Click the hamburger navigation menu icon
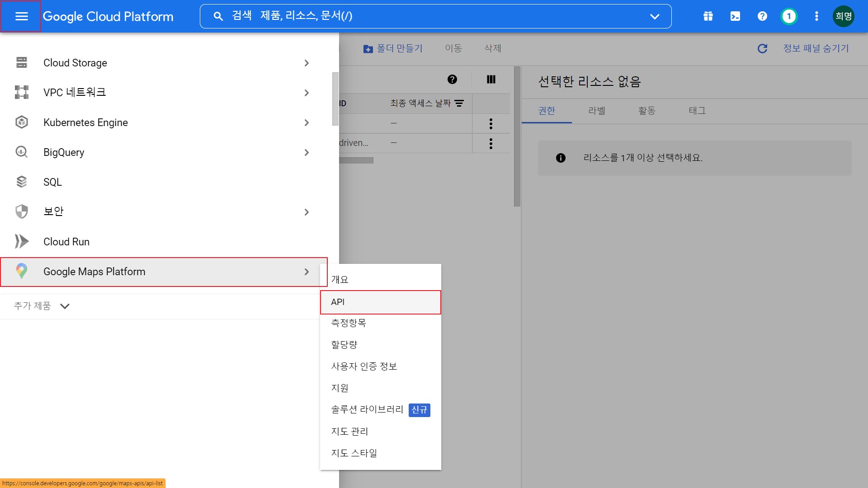Image resolution: width=868 pixels, height=488 pixels. pyautogui.click(x=21, y=16)
